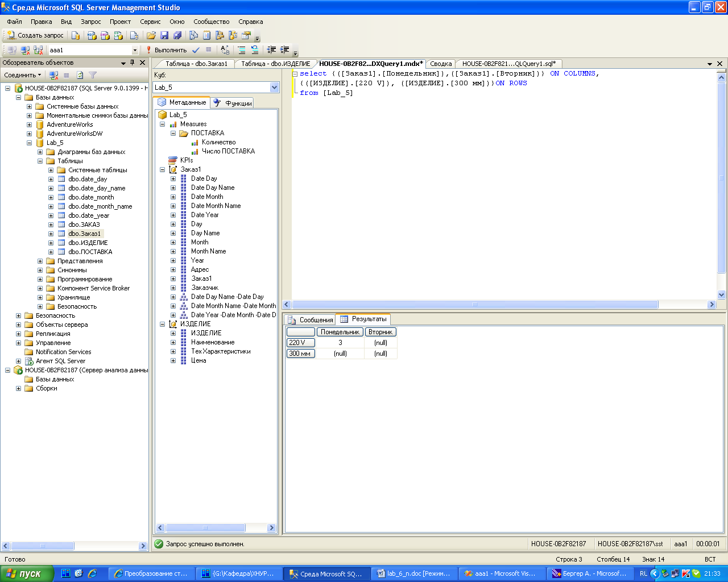This screenshot has width=728, height=582.
Task: Switch to aaa1 - Microsoft Visual taskbar button
Action: 502,573
